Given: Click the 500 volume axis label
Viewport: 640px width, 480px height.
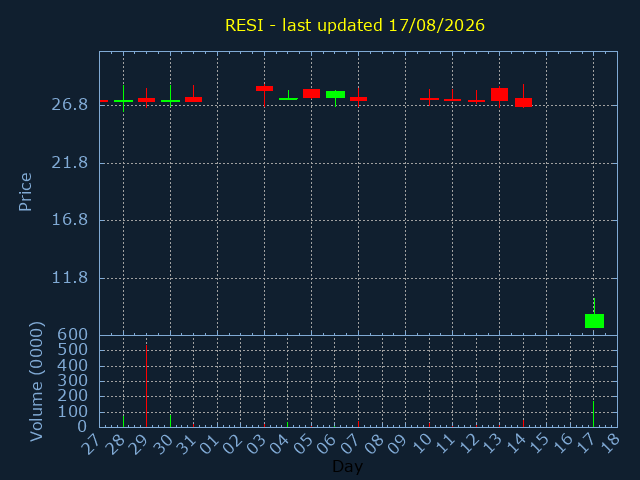Looking at the screenshot, I should (x=73, y=350).
